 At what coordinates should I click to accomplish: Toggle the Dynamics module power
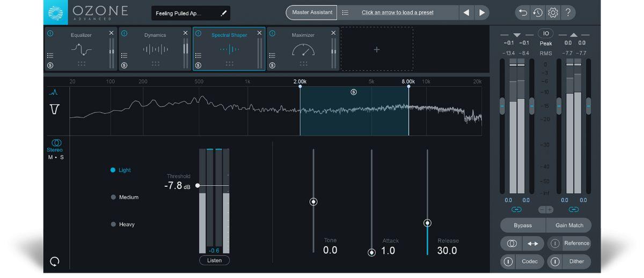(125, 33)
